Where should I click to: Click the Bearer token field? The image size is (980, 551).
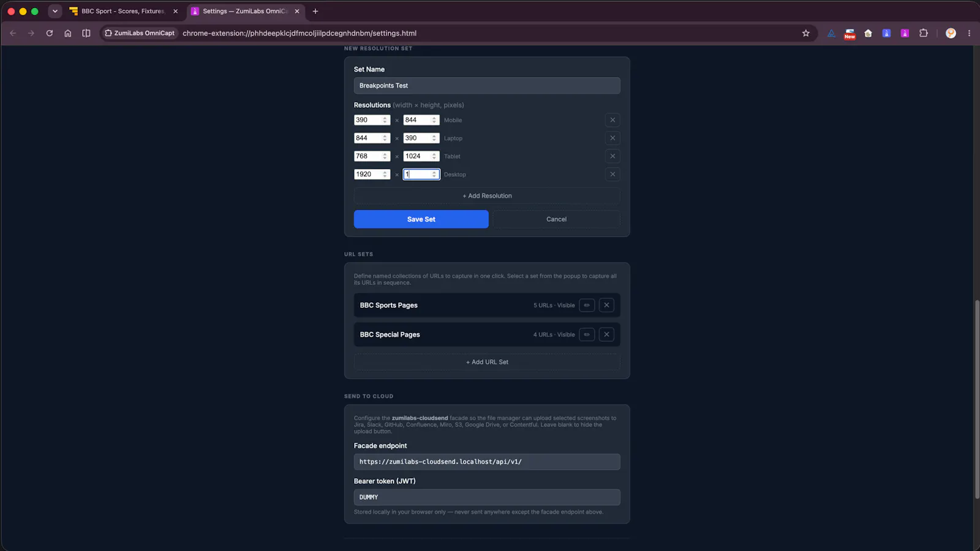click(x=487, y=497)
